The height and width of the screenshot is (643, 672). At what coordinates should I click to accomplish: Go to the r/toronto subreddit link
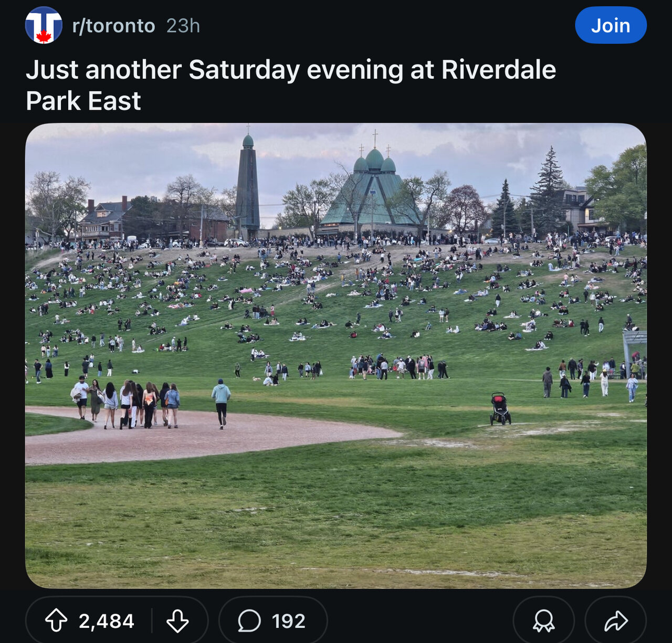tap(113, 26)
